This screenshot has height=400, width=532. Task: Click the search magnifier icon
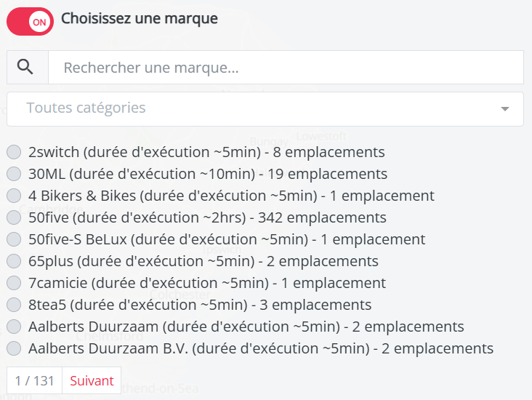click(25, 68)
